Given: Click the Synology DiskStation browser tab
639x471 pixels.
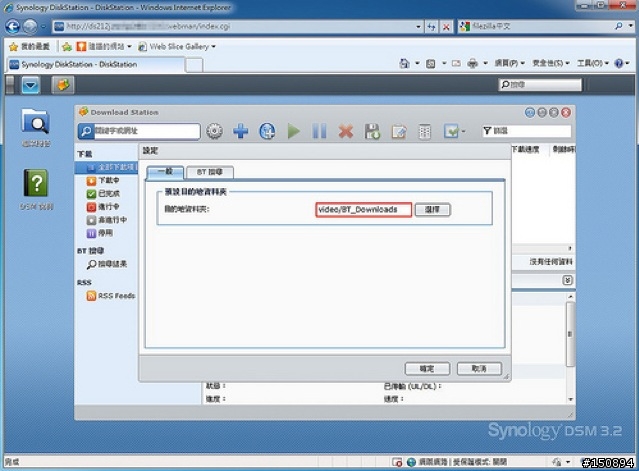Looking at the screenshot, I should [x=96, y=64].
